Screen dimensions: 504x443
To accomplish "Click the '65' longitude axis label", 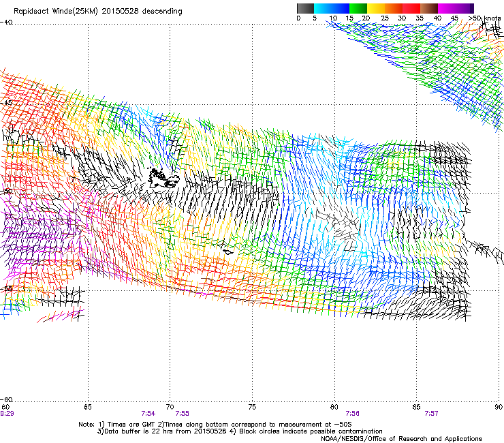I will click(87, 407).
